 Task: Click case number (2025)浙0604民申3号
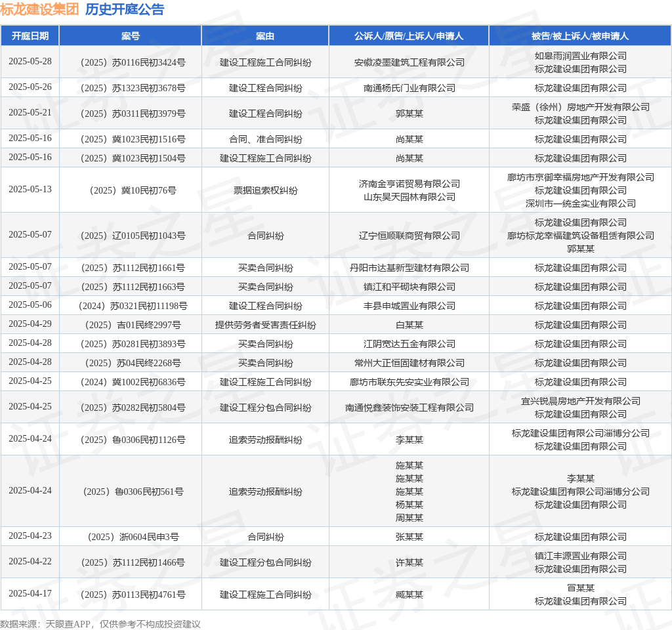click(133, 537)
